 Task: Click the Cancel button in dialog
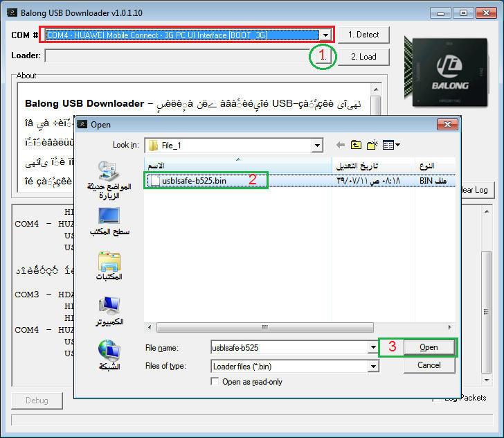429,365
